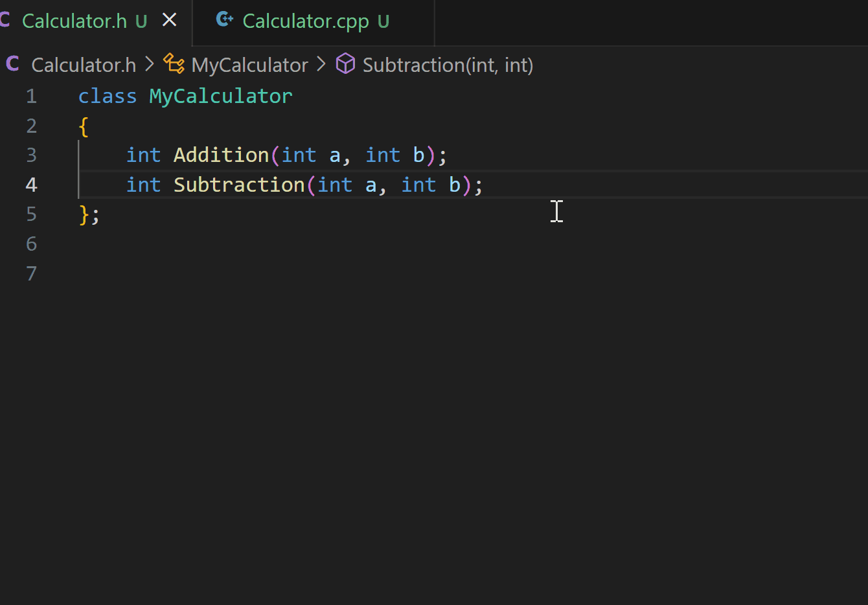Click the method cube icon before Subtraction breadcrumb
The height and width of the screenshot is (605, 868).
click(x=345, y=64)
